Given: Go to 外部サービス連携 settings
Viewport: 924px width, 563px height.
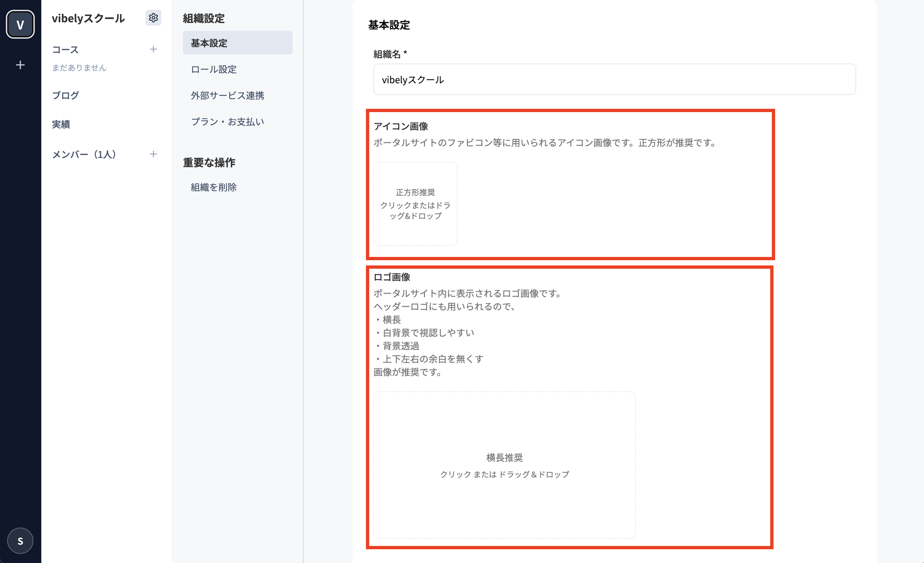Looking at the screenshot, I should (x=227, y=95).
